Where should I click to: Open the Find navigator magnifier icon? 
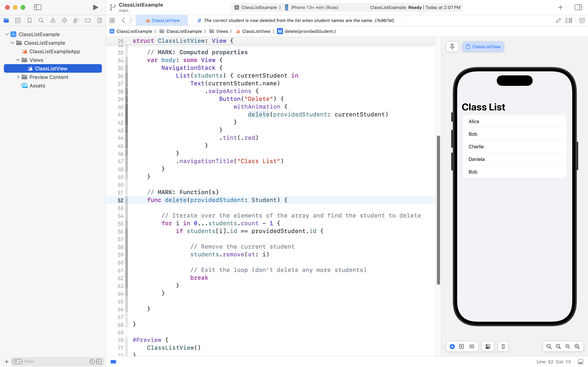41,20
